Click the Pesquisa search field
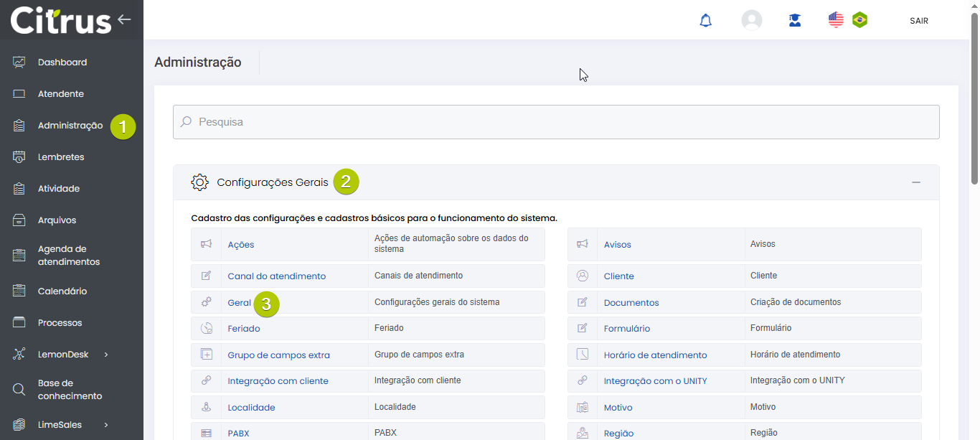This screenshot has height=440, width=980. [x=556, y=122]
